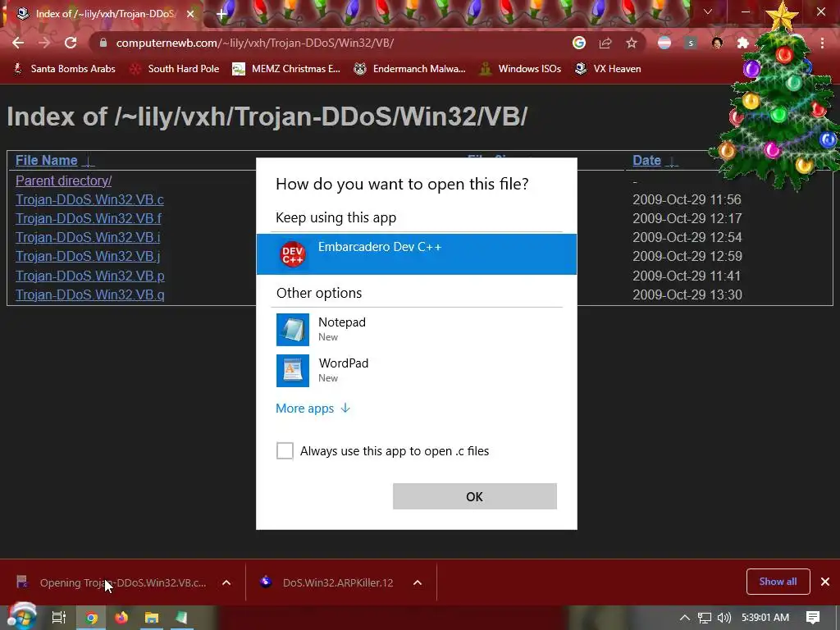Open menu for DoS.Win32.ARPKiller.12 download

point(418,583)
